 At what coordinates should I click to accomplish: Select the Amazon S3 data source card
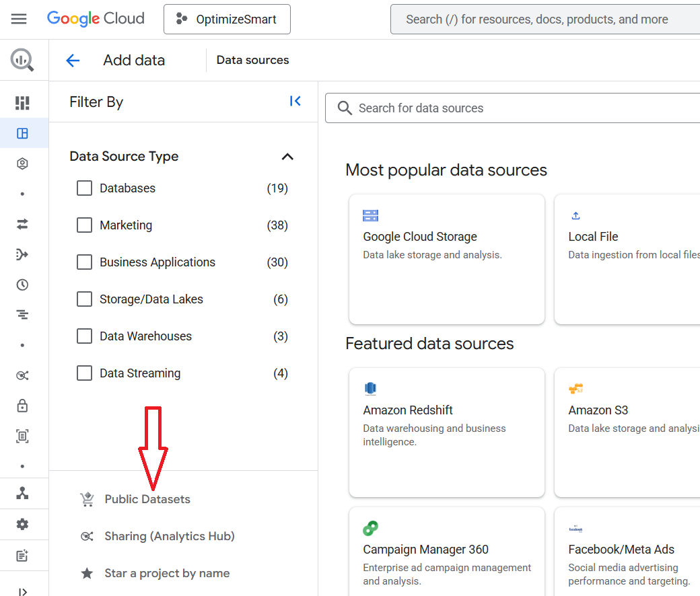pos(627,433)
